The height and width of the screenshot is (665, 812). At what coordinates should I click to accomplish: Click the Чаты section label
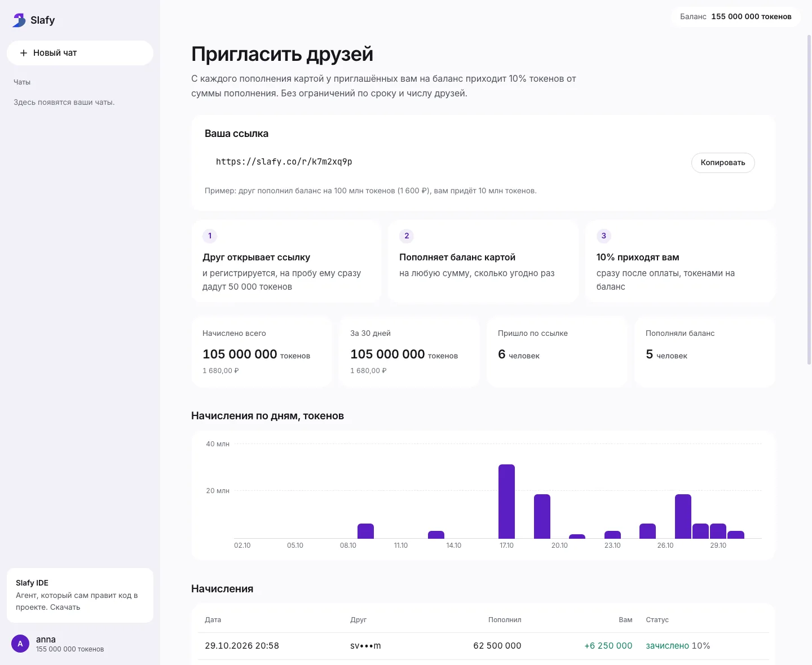click(x=22, y=82)
